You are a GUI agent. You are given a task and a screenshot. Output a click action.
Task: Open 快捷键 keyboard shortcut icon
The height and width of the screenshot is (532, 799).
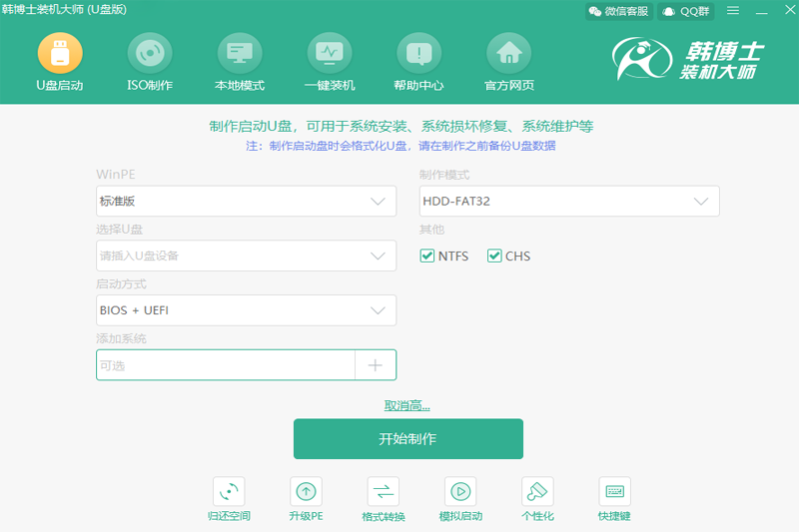614,491
